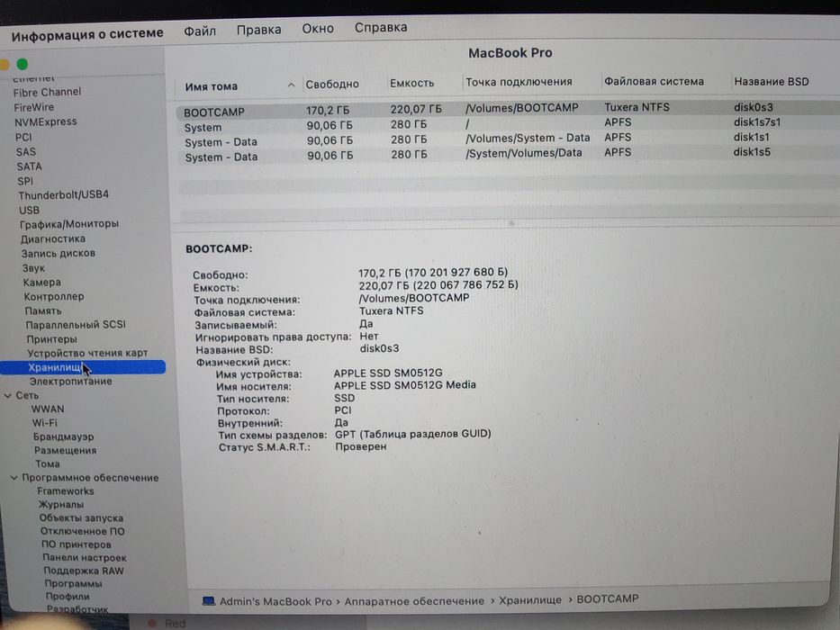
Task: Select Камера in sidebar
Action: [41, 283]
